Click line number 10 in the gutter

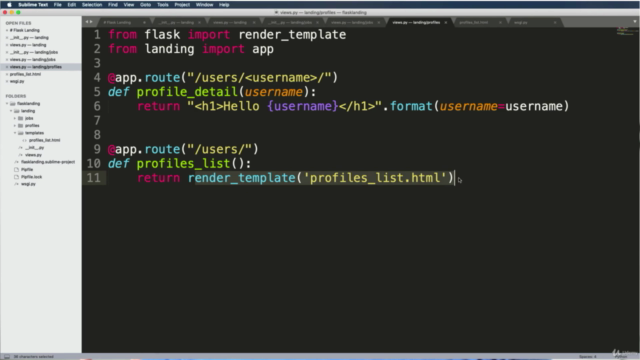click(x=93, y=164)
